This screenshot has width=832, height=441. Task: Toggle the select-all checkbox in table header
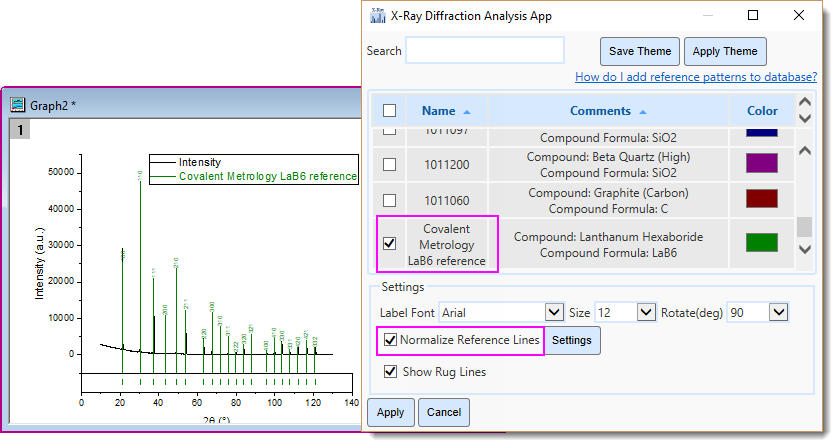389,110
